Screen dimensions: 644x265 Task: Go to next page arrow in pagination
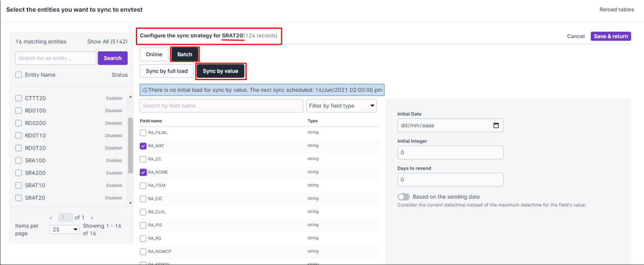[x=92, y=218]
